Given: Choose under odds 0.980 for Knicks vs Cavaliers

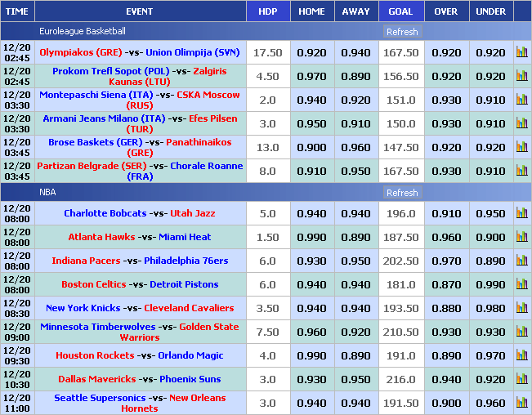Looking at the screenshot, I should tap(490, 308).
